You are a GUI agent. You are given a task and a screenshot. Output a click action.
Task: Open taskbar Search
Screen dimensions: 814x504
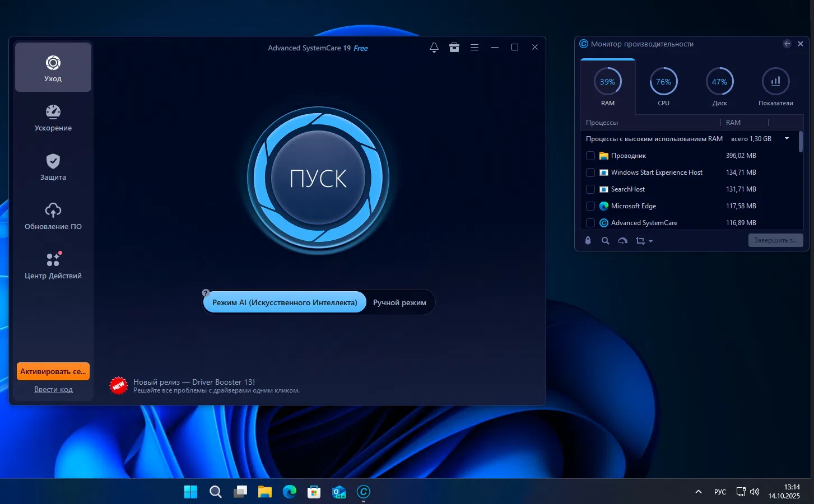pyautogui.click(x=216, y=492)
